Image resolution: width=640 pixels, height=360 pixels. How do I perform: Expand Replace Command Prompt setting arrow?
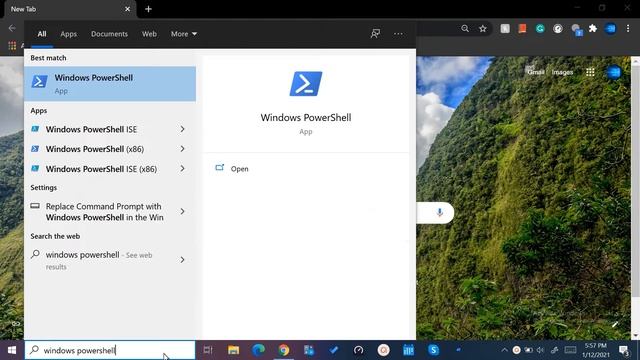tap(182, 211)
